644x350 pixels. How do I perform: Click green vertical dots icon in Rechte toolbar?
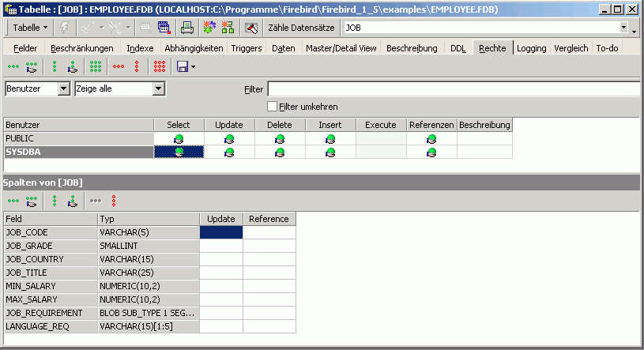click(x=55, y=66)
